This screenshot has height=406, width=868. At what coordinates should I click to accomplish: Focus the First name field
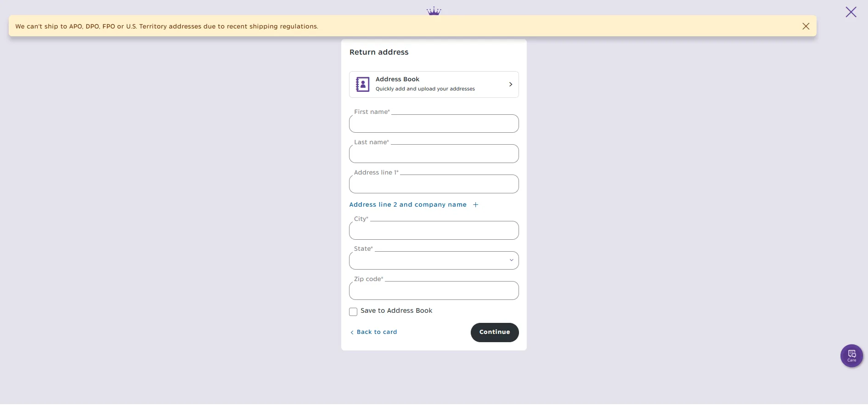point(434,124)
